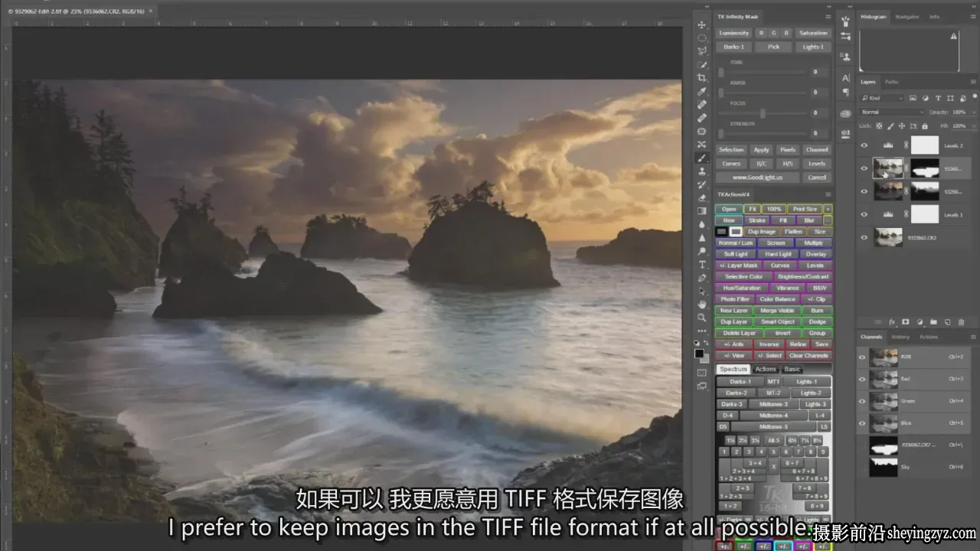Image resolution: width=980 pixels, height=551 pixels.
Task: Click the FOCUS slider handle
Action: [x=763, y=112]
